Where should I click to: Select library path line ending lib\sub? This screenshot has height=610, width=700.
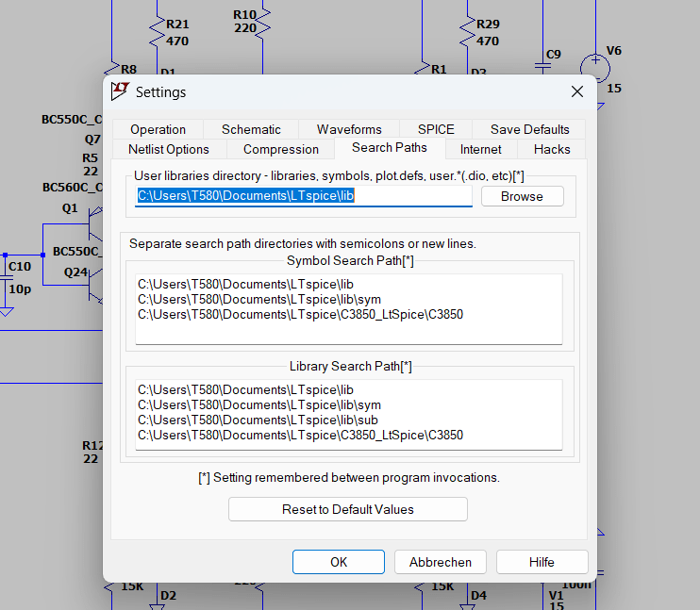click(x=258, y=420)
